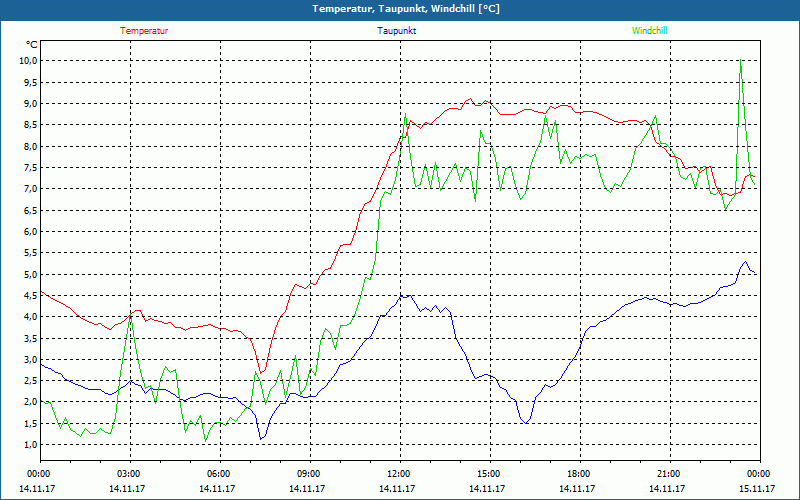Click the '3,5' y-axis value
This screenshot has width=800, height=500.
point(31,338)
